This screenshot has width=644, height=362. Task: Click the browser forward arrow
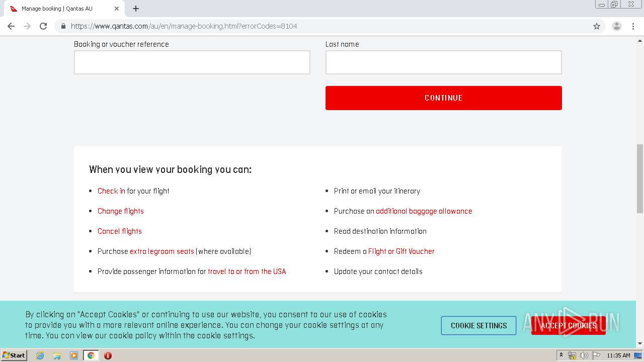(27, 26)
